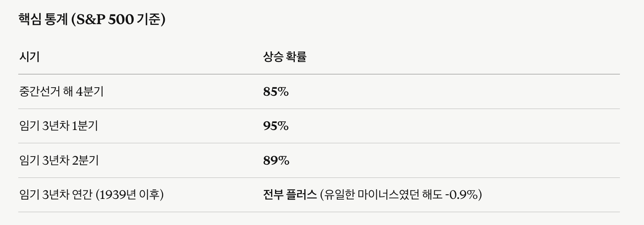Click the word '마이너스였던' in the note
The width and height of the screenshot is (644, 225).
(x=388, y=195)
